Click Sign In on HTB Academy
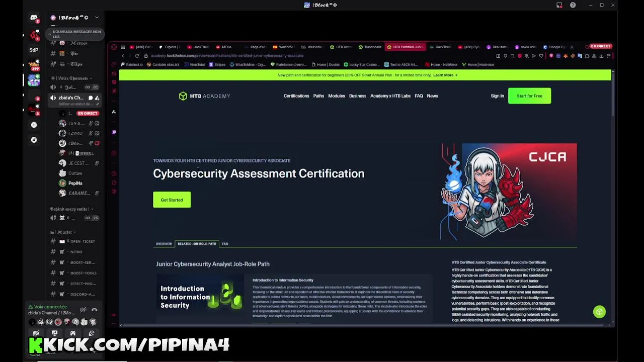The height and width of the screenshot is (362, 644). click(497, 96)
